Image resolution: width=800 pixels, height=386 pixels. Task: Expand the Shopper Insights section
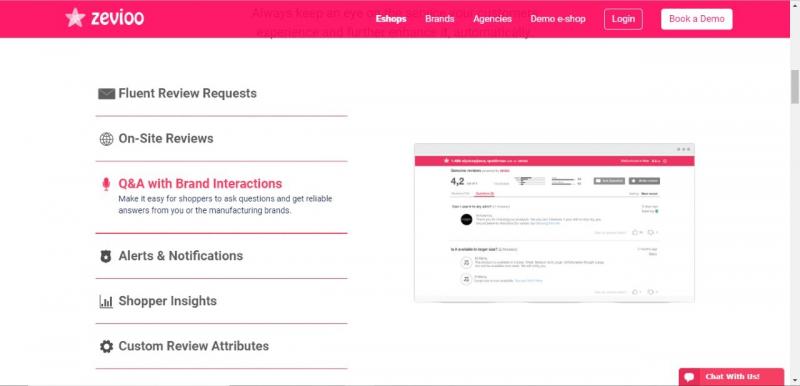[x=167, y=301]
